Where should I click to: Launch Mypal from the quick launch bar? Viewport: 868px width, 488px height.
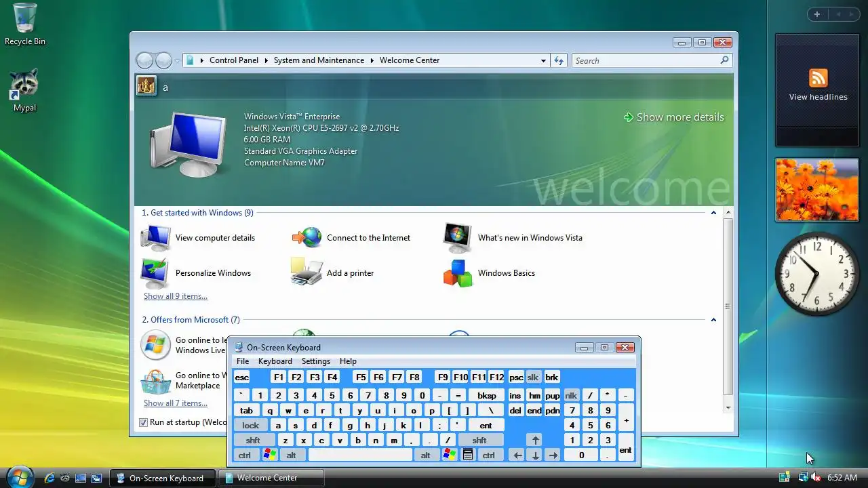tap(65, 478)
